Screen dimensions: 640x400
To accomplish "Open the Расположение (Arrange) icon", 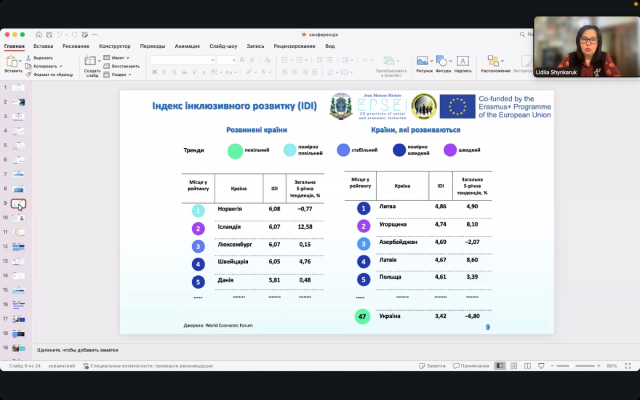I will 495,61.
